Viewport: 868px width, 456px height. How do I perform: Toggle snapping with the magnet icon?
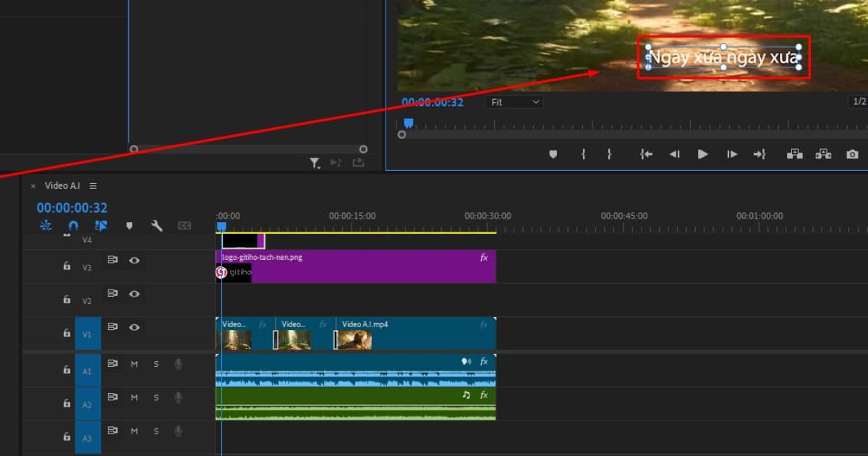72,225
